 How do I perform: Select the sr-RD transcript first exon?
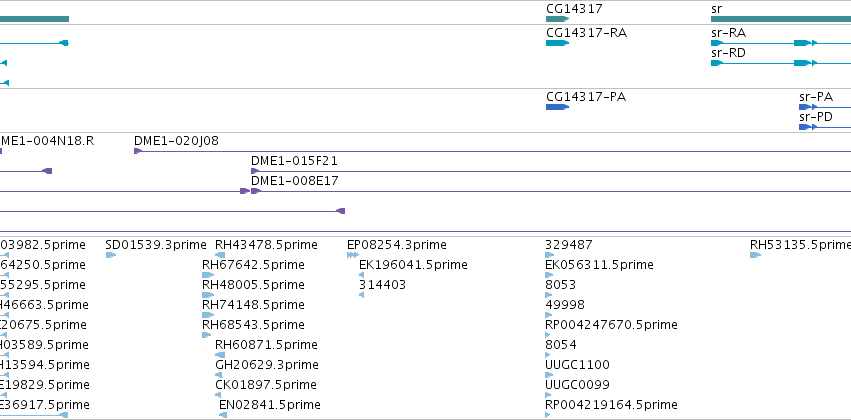click(x=717, y=63)
